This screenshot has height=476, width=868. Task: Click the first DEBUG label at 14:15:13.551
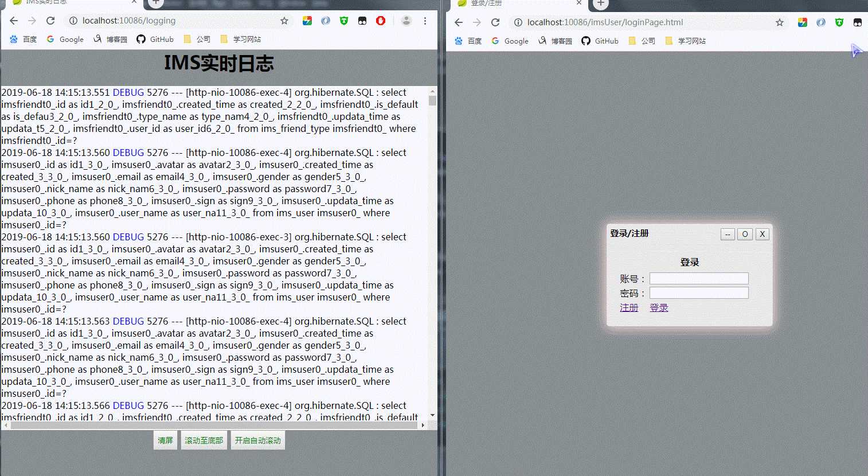pos(128,92)
